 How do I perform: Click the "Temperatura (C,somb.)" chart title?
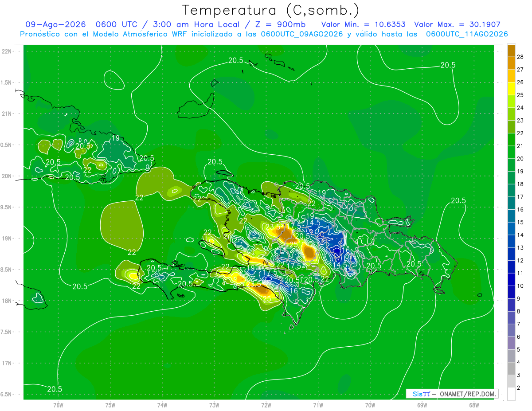tap(270, 10)
